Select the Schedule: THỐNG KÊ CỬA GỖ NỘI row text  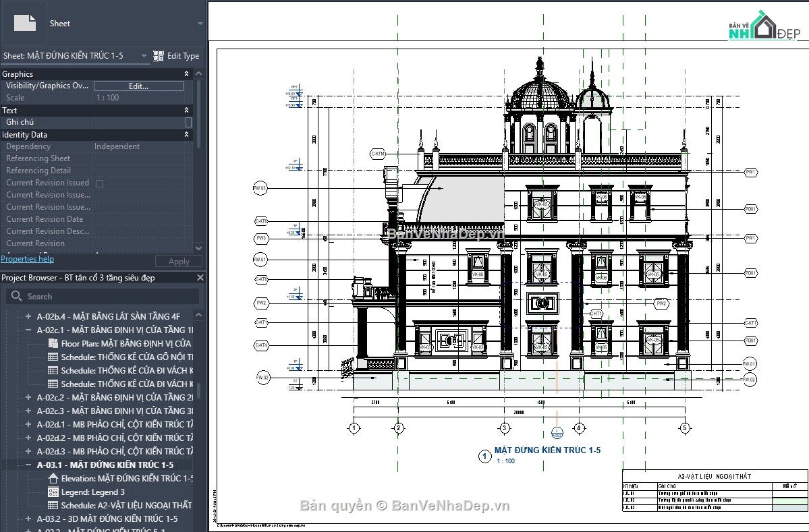[x=127, y=357]
